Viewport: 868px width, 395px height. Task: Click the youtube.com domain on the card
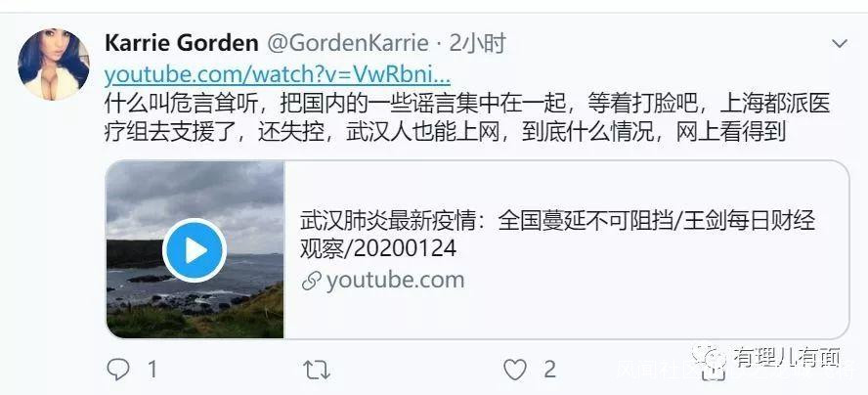395,281
